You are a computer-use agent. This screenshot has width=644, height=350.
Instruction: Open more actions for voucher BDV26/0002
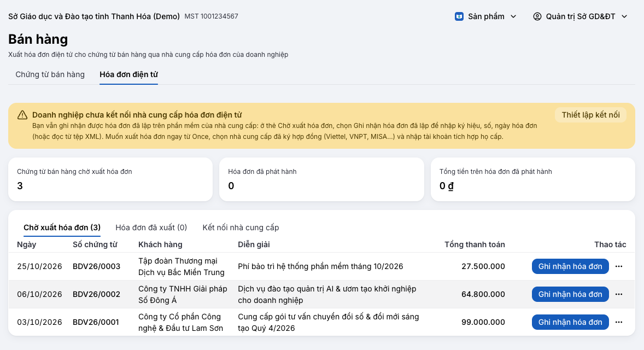[x=619, y=294]
